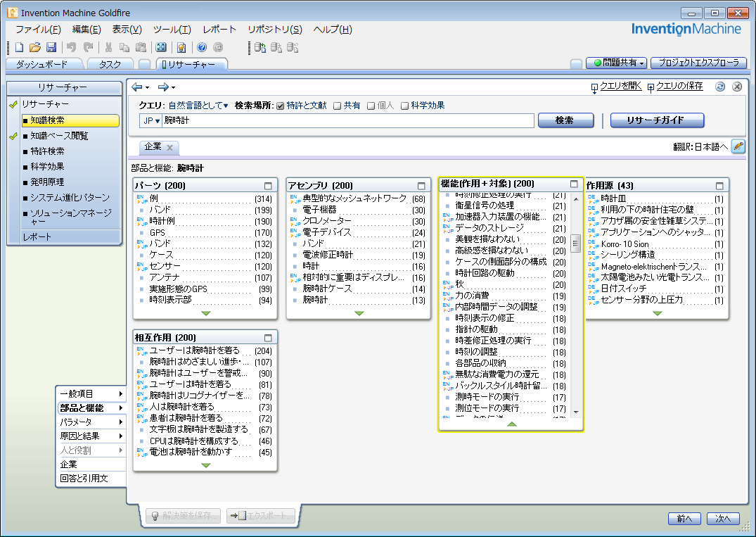Maximize the パーツ (200) panel
This screenshot has width=756, height=537.
(268, 186)
